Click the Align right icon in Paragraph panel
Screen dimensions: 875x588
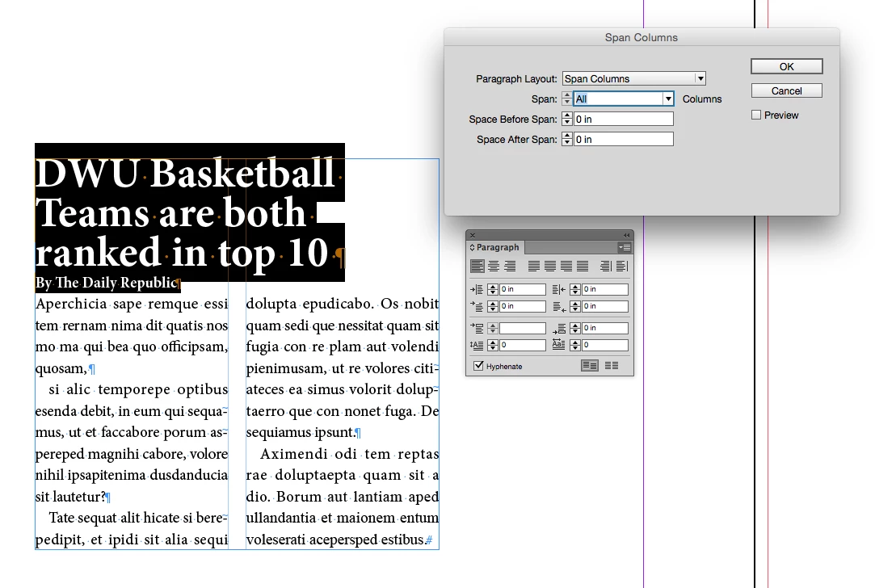point(510,266)
